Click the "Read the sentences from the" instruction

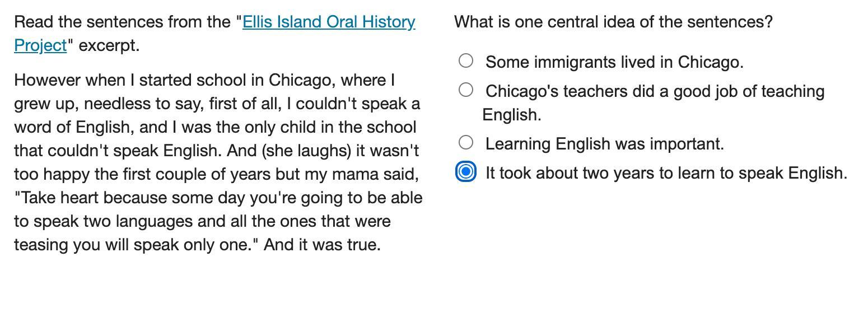click(124, 22)
